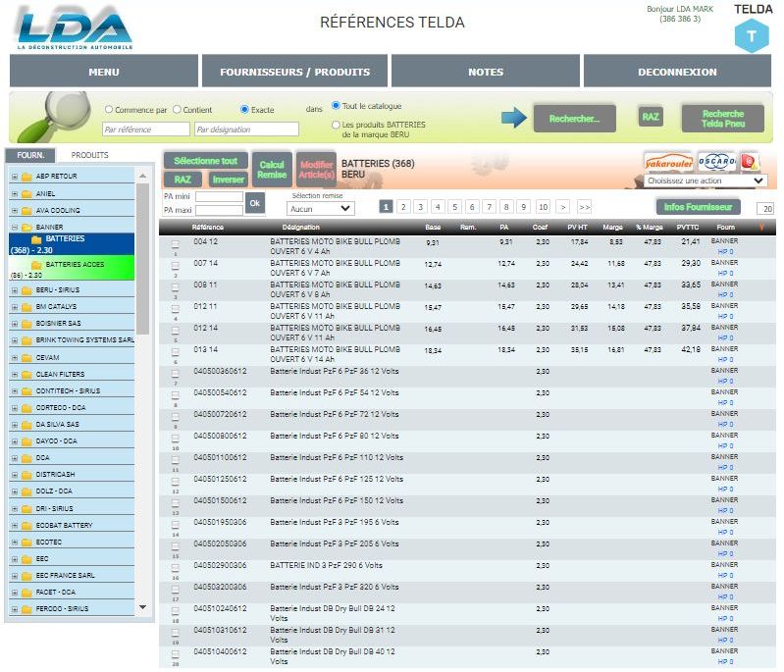Image resolution: width=784 pixels, height=672 pixels.
Task: Click the Yakarouler partner logo
Action: [x=668, y=162]
